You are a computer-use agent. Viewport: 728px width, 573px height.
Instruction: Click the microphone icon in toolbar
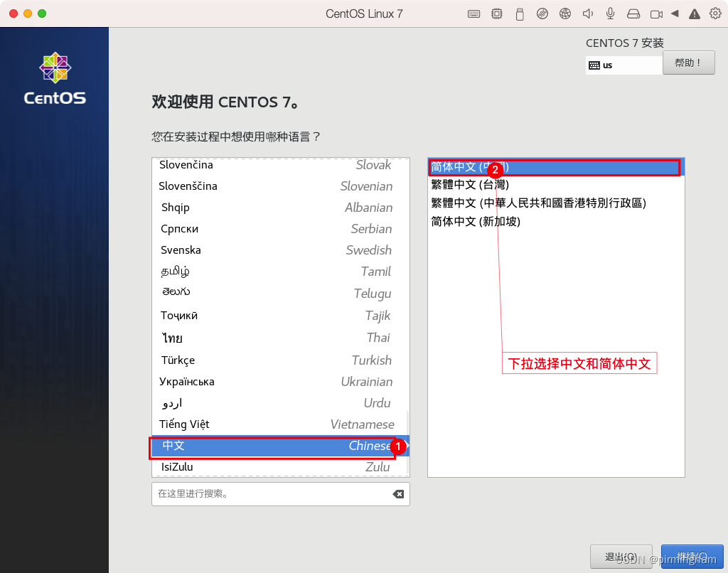point(611,14)
